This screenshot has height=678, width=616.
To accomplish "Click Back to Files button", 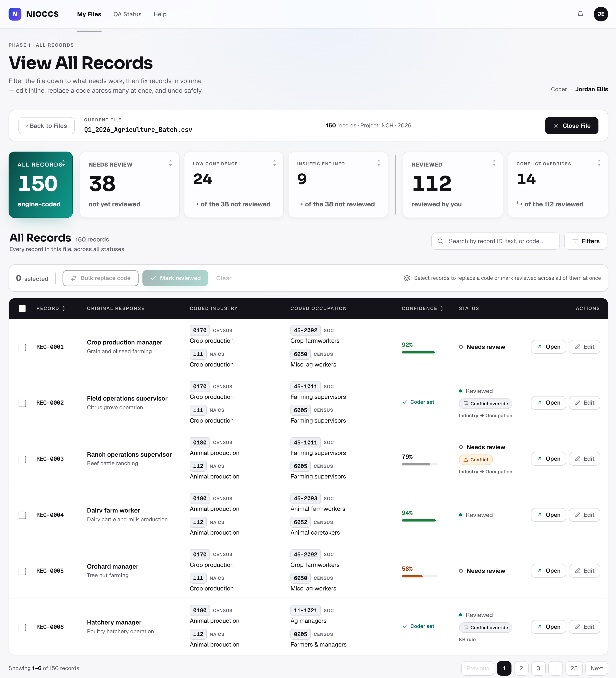I will click(46, 126).
